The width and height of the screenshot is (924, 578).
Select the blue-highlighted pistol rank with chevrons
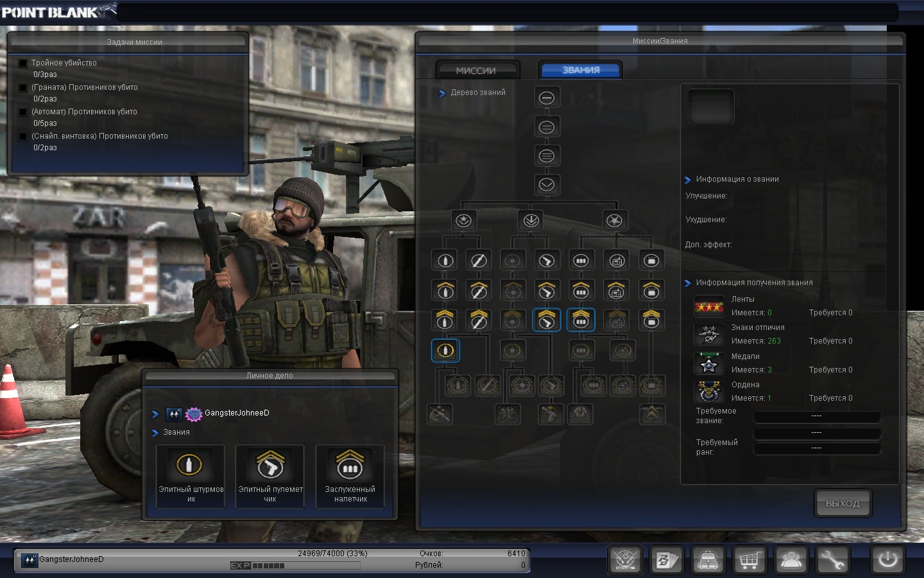click(x=547, y=320)
